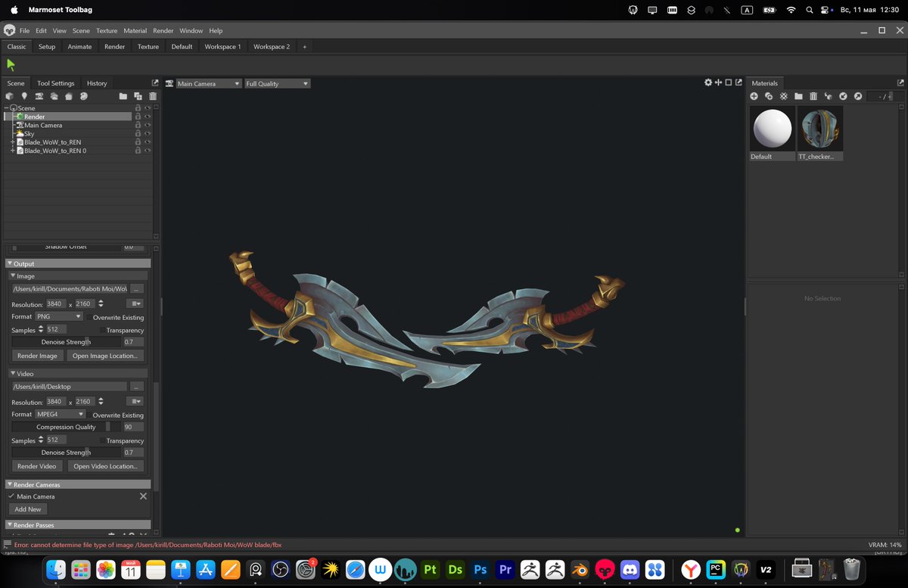Click the cube icon in the Scene toolbar
This screenshot has width=908, height=588.
pyautogui.click(x=10, y=96)
